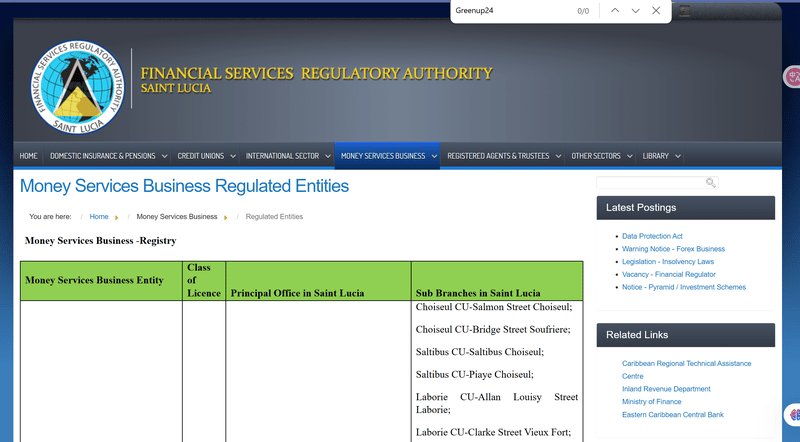Expand the International Sector chevron
Screen dimensions: 800x442
[x=328, y=156]
